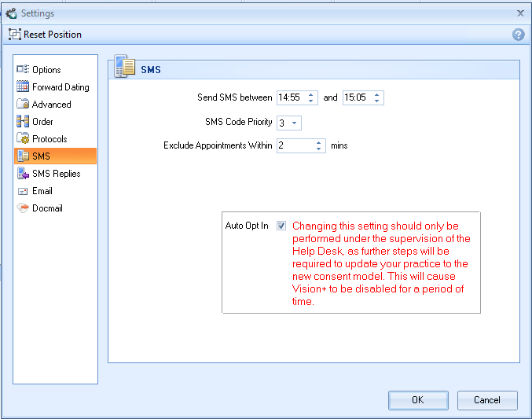Select the Order settings page
532x419 pixels.
point(55,122)
